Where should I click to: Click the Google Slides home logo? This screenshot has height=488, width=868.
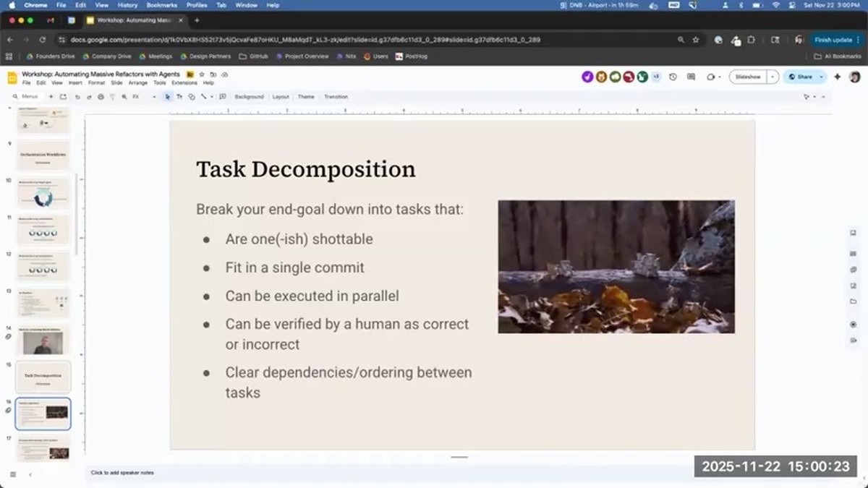click(x=12, y=77)
